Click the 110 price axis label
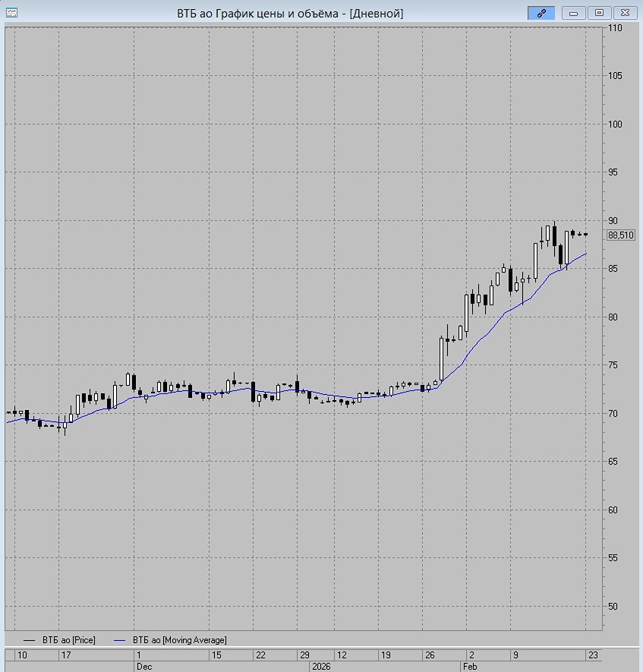This screenshot has height=672, width=643. 615,28
